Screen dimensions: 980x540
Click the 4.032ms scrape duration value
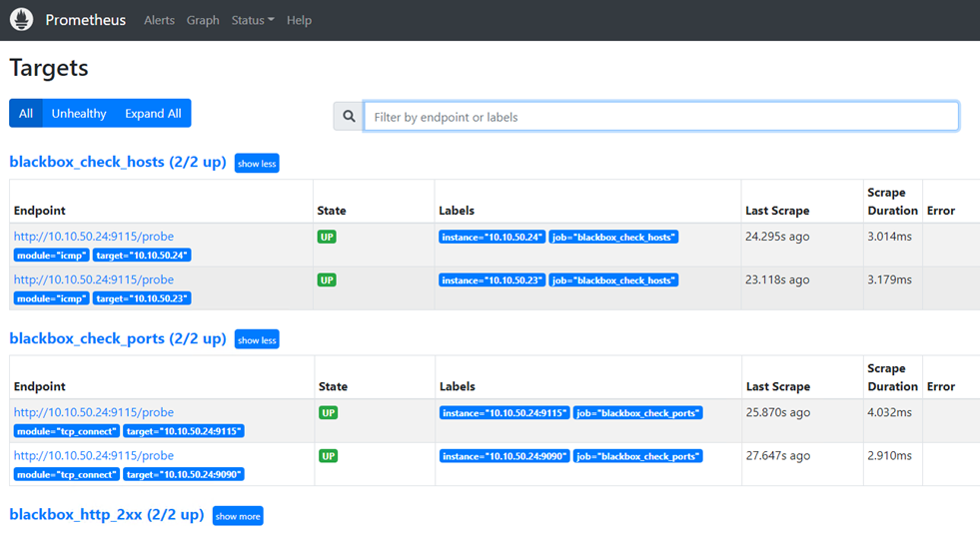(x=889, y=412)
